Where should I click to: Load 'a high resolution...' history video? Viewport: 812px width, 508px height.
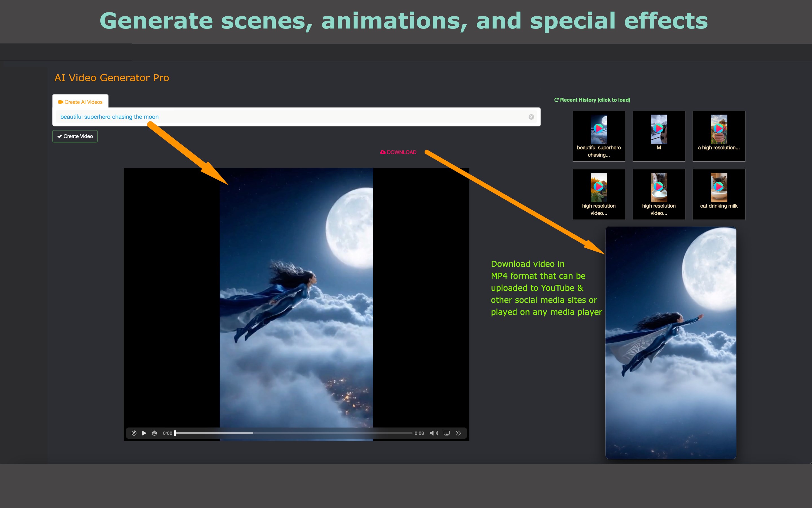[x=719, y=136]
